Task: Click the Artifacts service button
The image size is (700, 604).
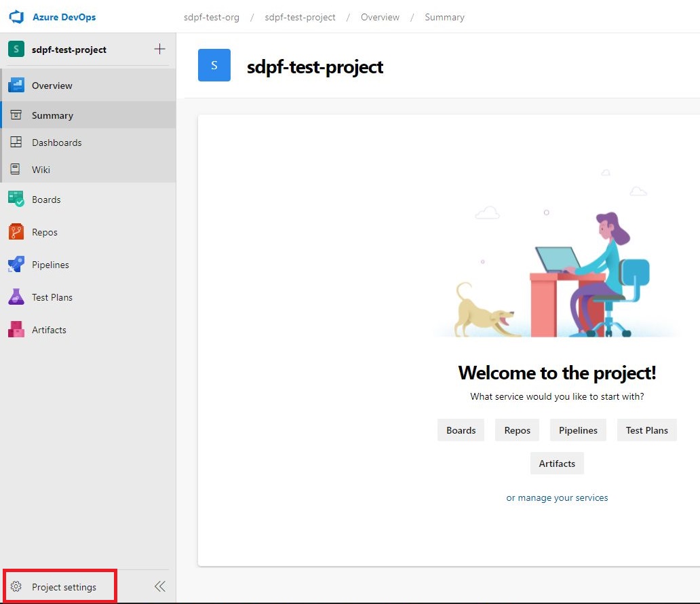Action: (x=557, y=464)
